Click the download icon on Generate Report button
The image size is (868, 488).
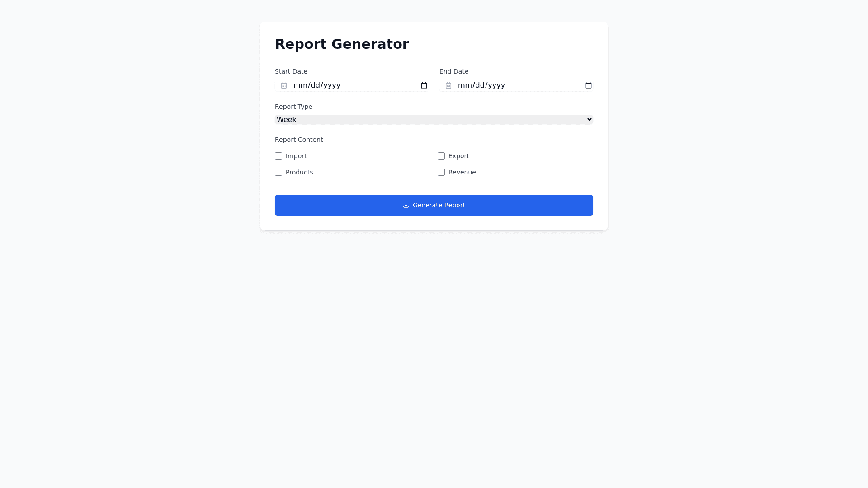point(406,205)
